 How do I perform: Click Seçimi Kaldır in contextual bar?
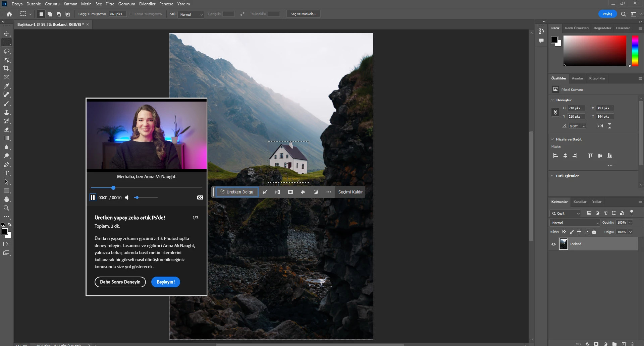[x=350, y=192]
